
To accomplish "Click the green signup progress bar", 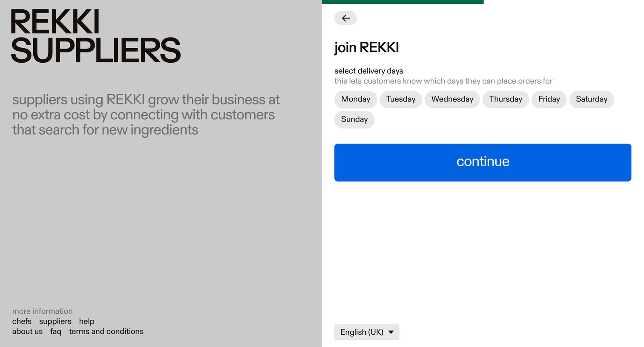I will tap(402, 2).
